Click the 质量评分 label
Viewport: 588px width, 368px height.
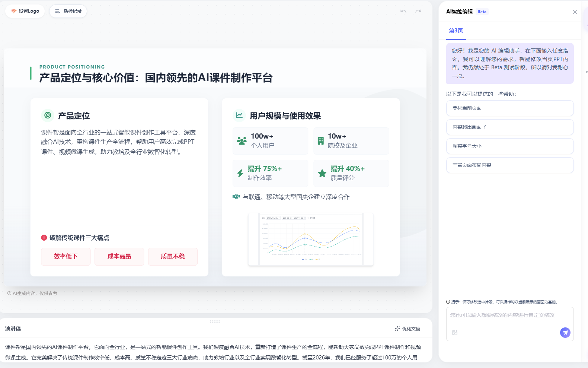coord(342,178)
